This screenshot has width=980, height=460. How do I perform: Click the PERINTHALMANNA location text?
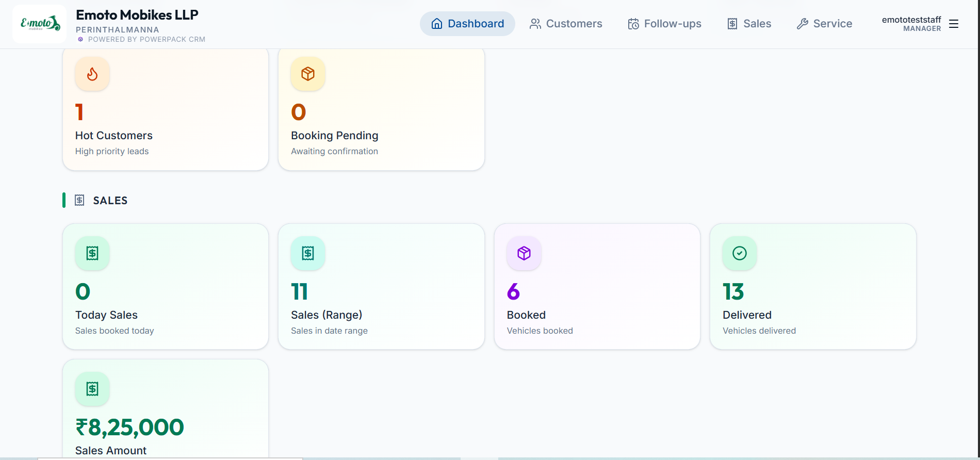pos(118,30)
